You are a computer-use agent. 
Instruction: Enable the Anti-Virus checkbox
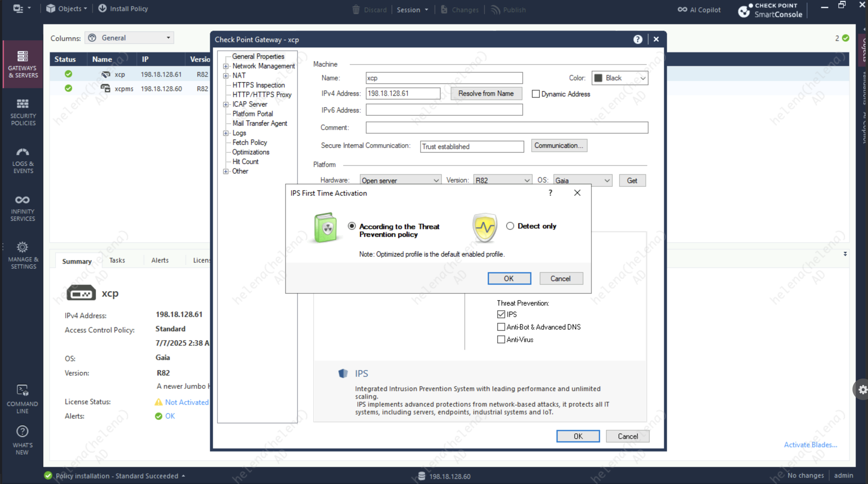pos(501,339)
